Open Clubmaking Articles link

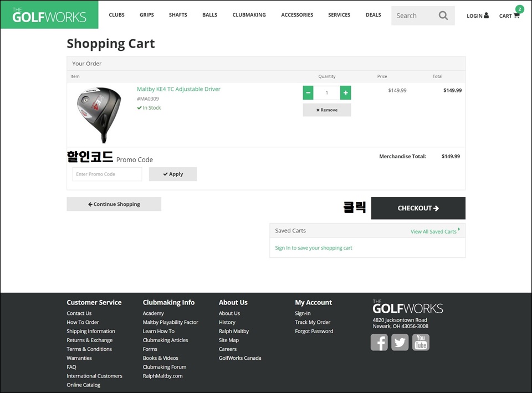pyautogui.click(x=165, y=340)
